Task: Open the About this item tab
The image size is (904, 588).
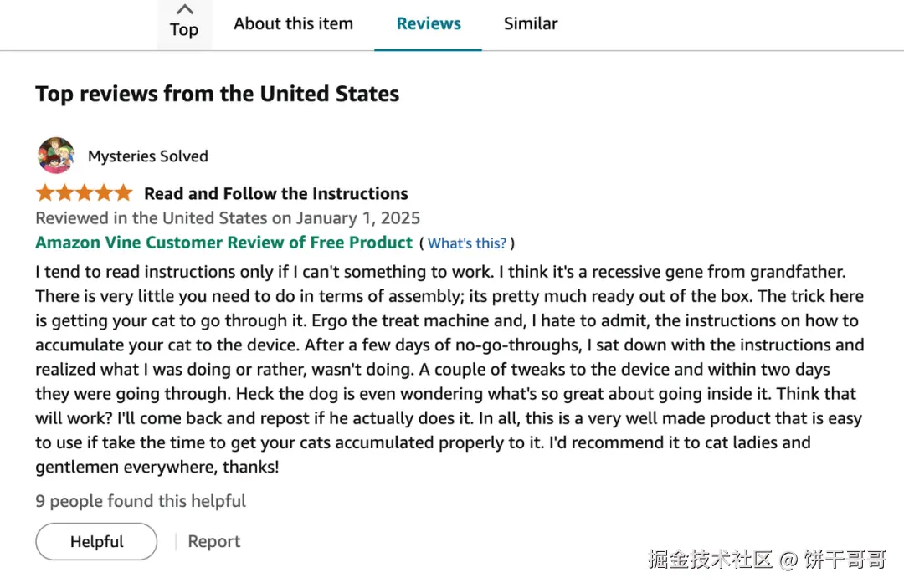Action: pos(293,23)
